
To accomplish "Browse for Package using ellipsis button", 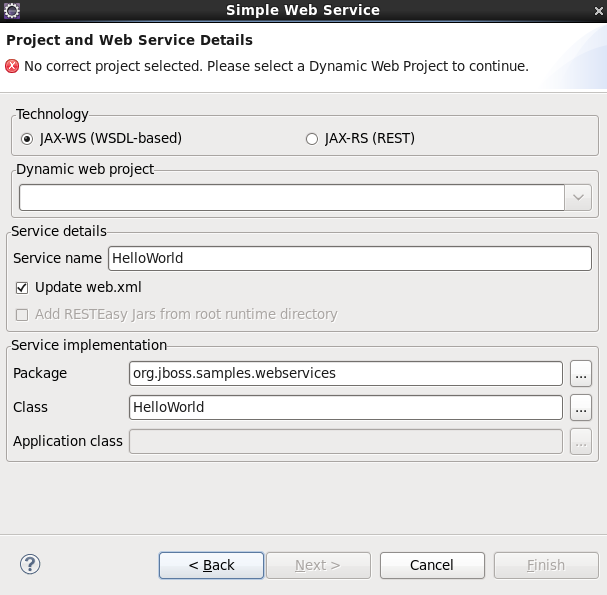I will click(x=581, y=373).
